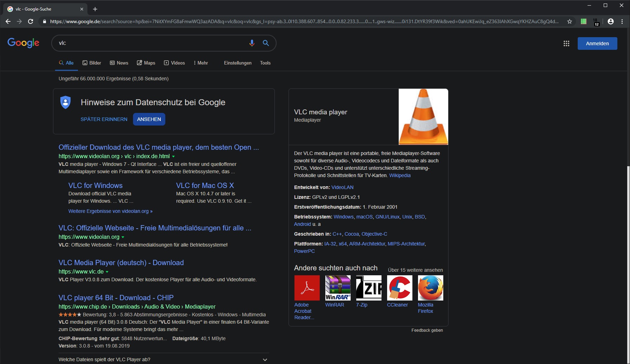Open the Mehr menu
630x364 pixels.
pos(201,63)
